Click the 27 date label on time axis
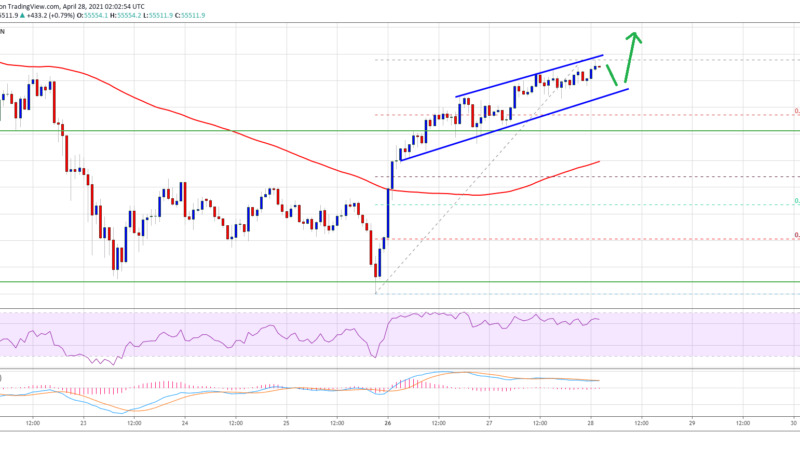The width and height of the screenshot is (800, 450). tap(489, 423)
